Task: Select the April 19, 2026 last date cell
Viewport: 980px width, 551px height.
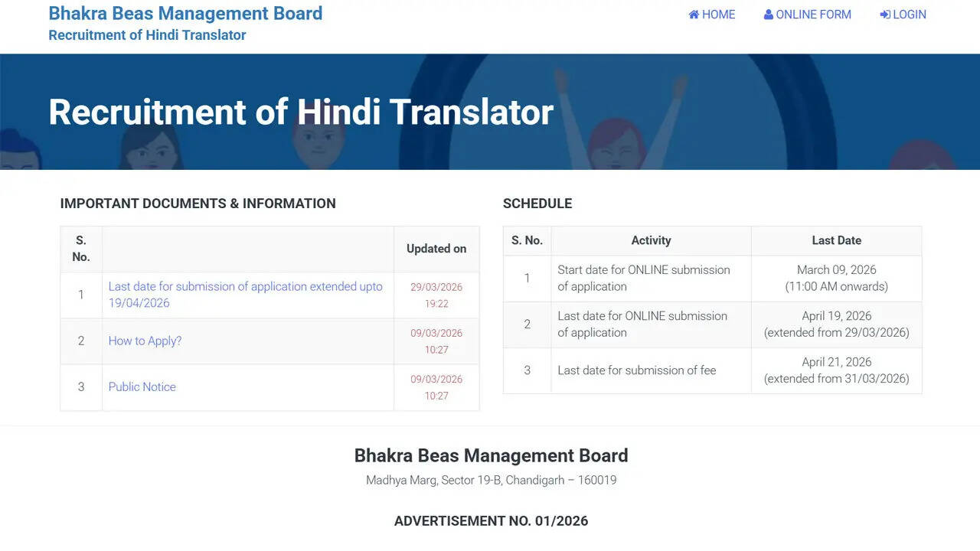Action: coord(836,324)
